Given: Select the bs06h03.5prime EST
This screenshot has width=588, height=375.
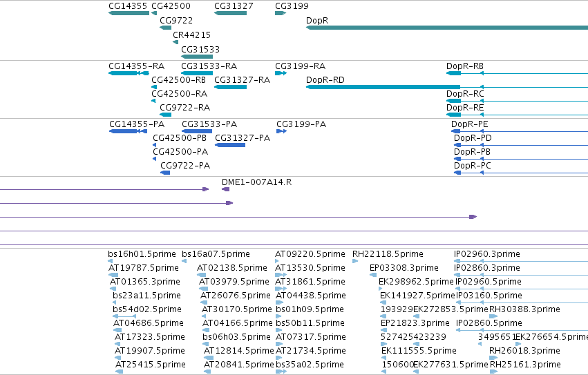Looking at the screenshot, I should click(207, 344).
